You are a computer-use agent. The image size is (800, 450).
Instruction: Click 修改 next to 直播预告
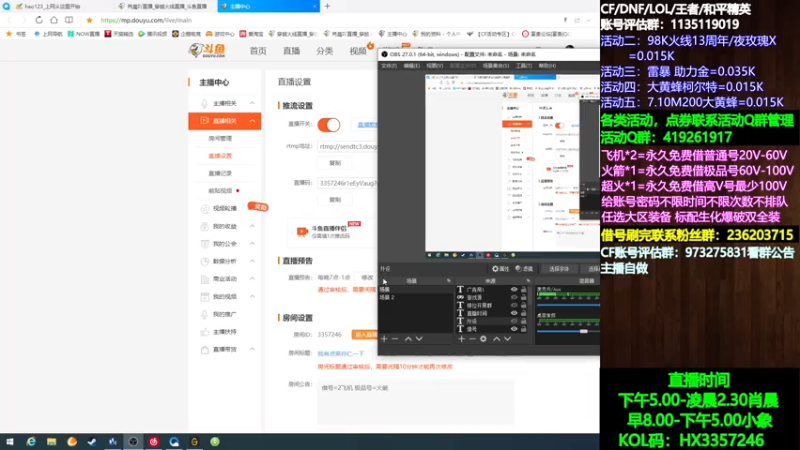click(x=367, y=278)
